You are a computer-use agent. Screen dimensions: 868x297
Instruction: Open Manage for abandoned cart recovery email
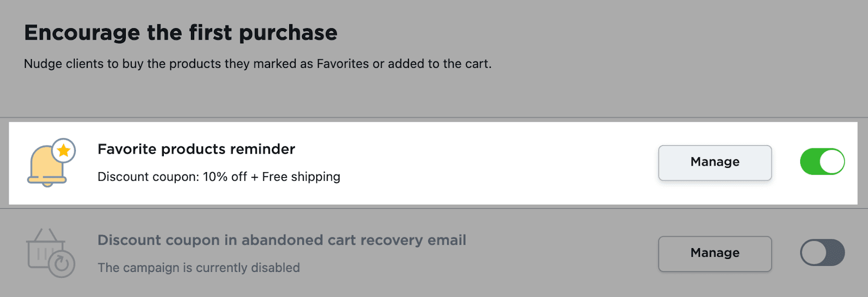click(714, 254)
